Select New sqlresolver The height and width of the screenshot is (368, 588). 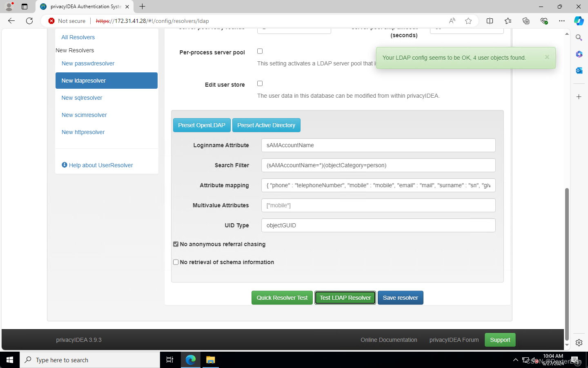tap(82, 98)
